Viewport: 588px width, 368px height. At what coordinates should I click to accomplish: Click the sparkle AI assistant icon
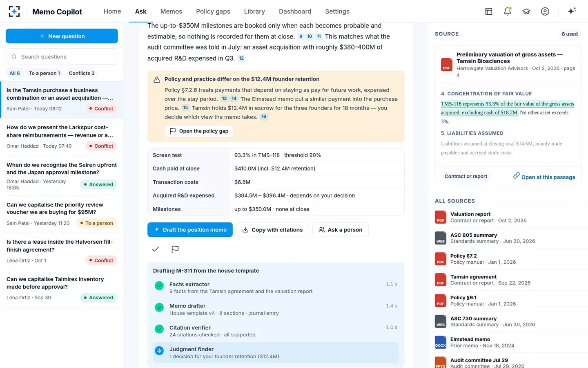572,11
